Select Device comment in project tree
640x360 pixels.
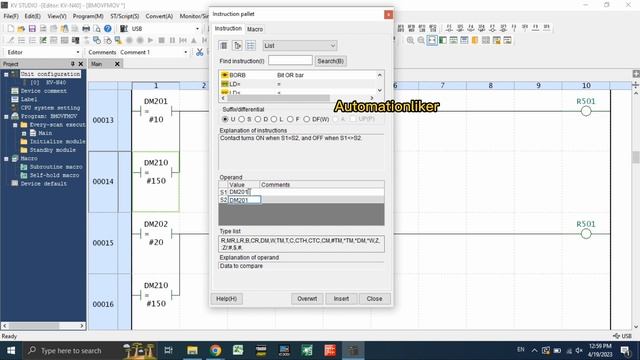point(44,91)
